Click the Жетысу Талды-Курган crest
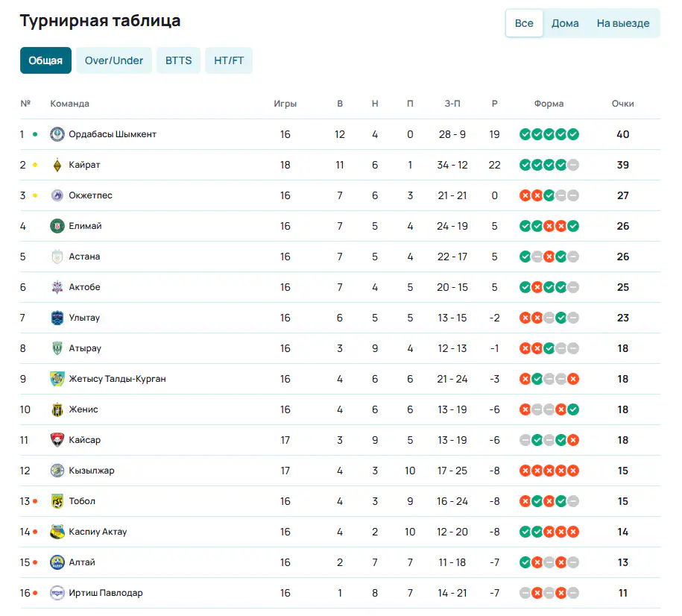Viewport: 682px width, 616px height. pos(57,379)
